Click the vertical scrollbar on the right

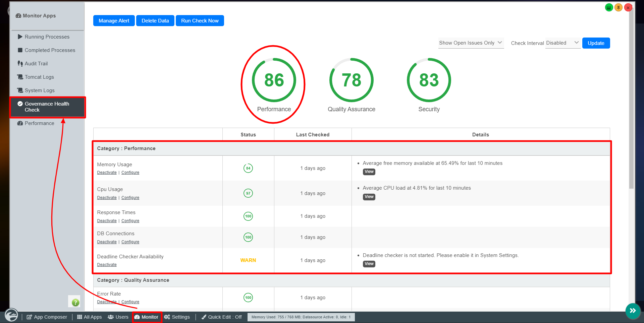coord(631,101)
